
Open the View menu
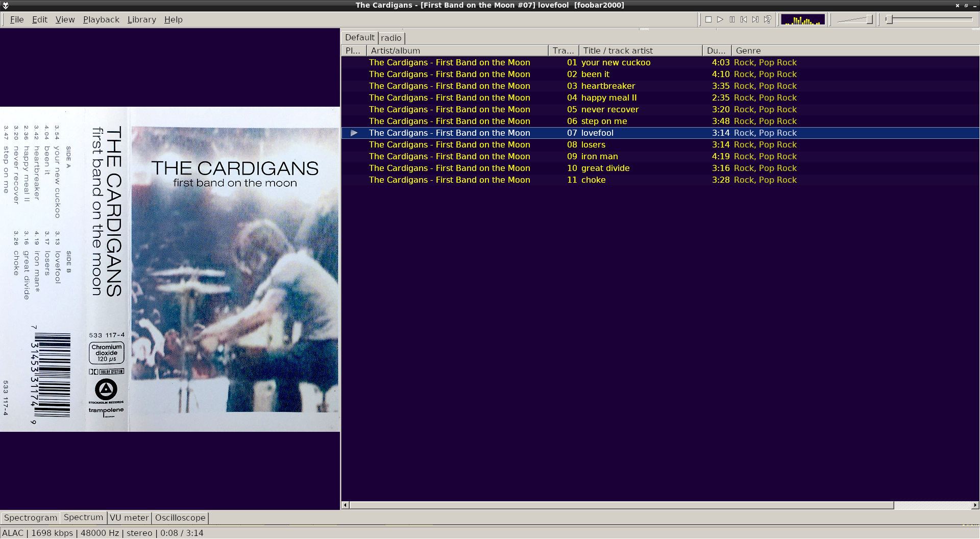point(65,19)
